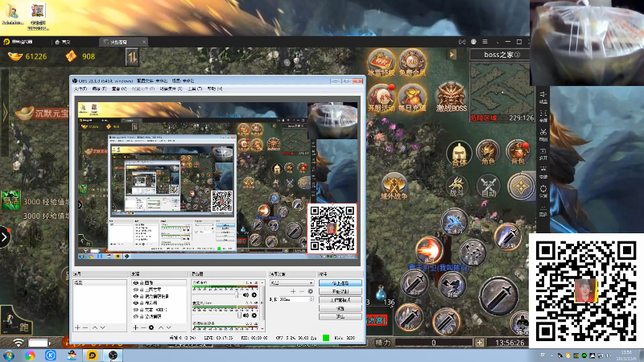This screenshot has width=644, height=362.
Task: Move the scene up in OBS
Action: coord(95,327)
